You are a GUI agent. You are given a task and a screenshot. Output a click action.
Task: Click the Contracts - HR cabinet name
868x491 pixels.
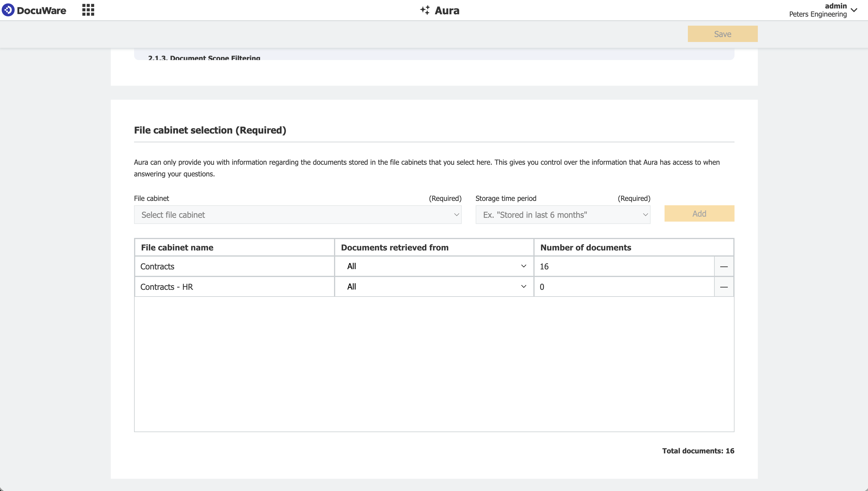point(166,287)
